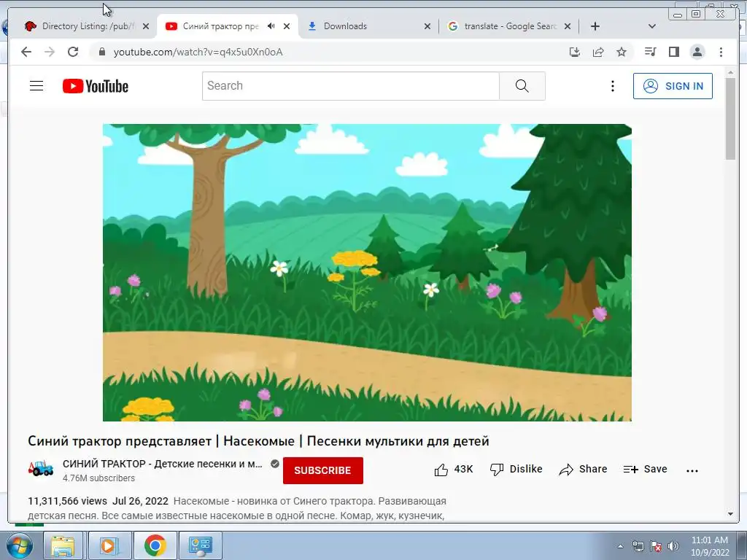Reload the current page
The height and width of the screenshot is (560, 747).
tap(73, 52)
